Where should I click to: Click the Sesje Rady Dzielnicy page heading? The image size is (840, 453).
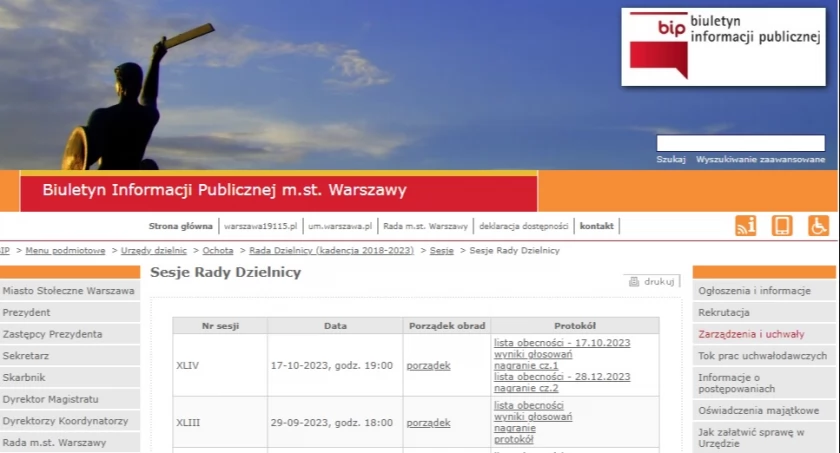226,273
